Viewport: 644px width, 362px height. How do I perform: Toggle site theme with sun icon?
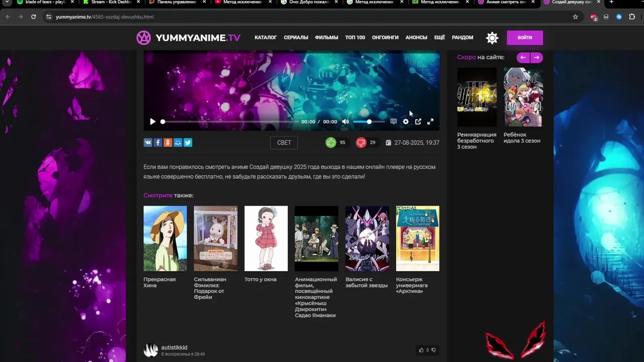coord(492,38)
